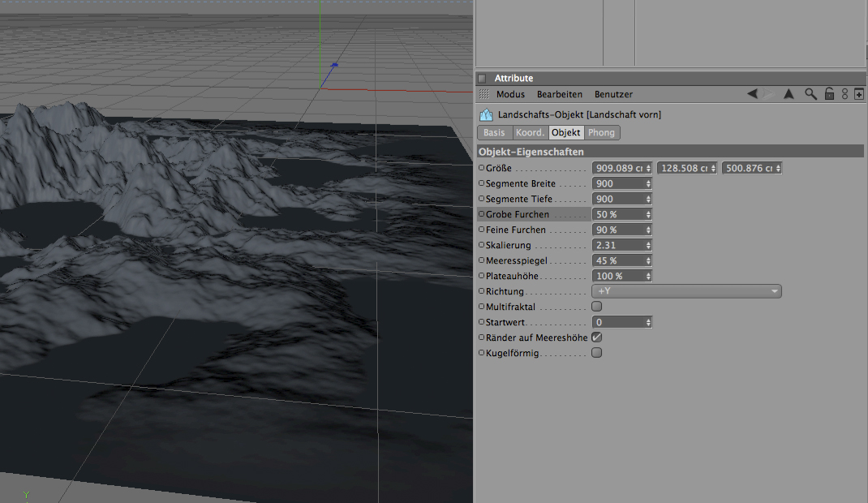Click the Grobe Furchen percentage field
868x503 pixels.
[x=618, y=214]
